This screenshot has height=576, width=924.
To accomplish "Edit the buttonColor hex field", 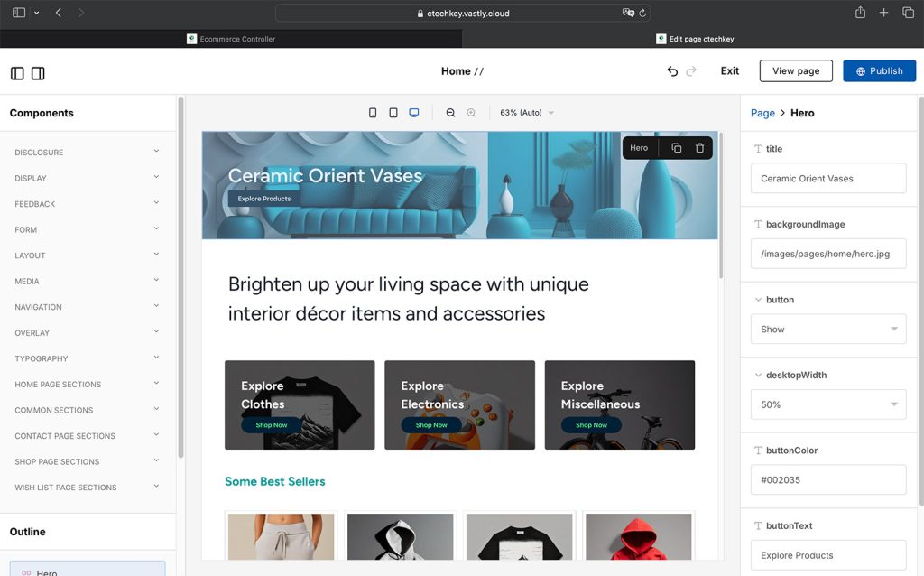I will coord(828,480).
